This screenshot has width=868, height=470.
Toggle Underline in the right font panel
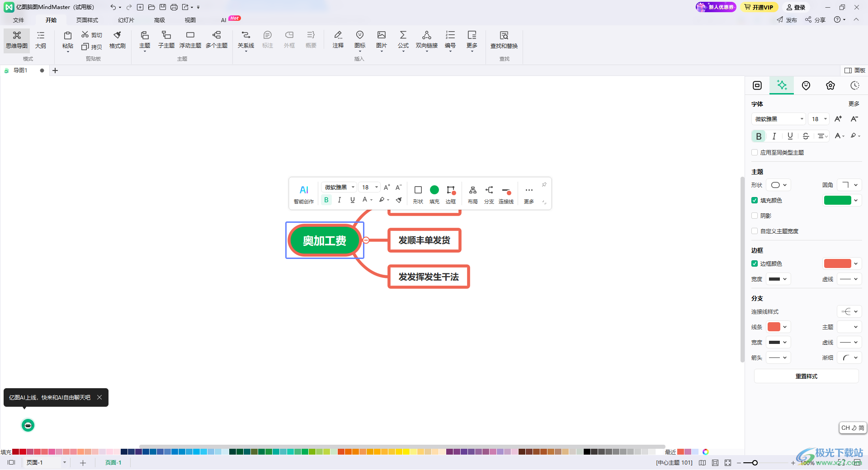790,136
